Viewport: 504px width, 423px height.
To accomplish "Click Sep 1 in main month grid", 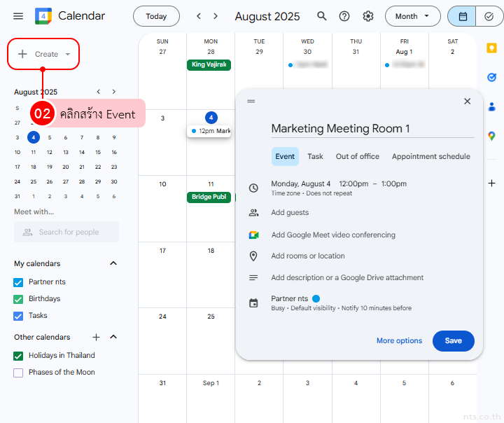I will point(211,383).
